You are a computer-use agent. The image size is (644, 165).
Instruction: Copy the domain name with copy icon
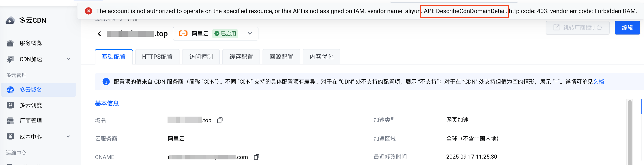click(x=220, y=120)
